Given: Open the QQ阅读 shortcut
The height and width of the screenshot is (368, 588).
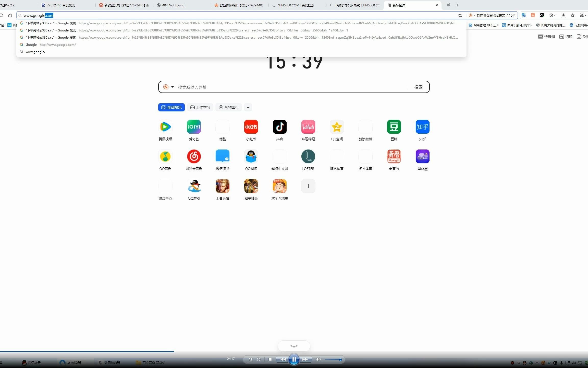Looking at the screenshot, I should click(251, 156).
